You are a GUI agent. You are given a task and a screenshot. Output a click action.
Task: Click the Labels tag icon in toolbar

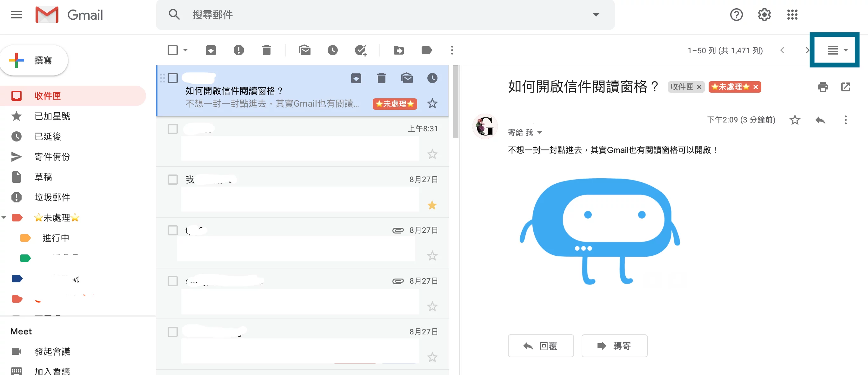click(427, 50)
